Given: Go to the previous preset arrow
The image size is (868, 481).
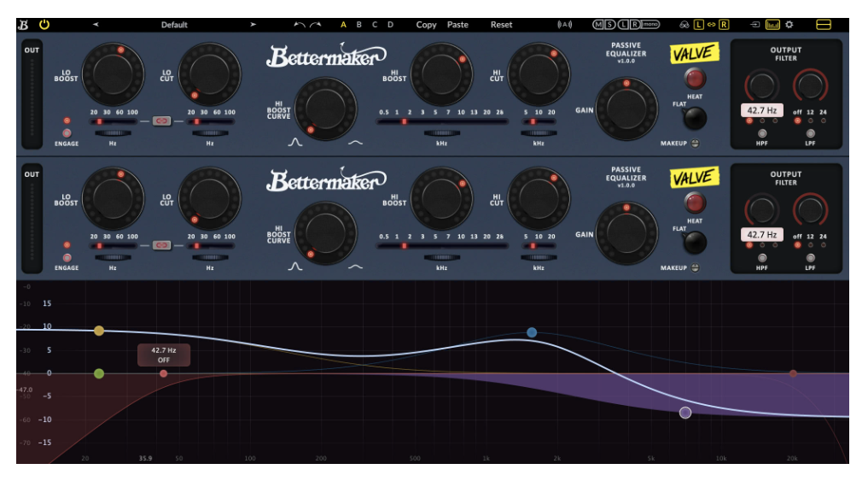Looking at the screenshot, I should click(96, 25).
